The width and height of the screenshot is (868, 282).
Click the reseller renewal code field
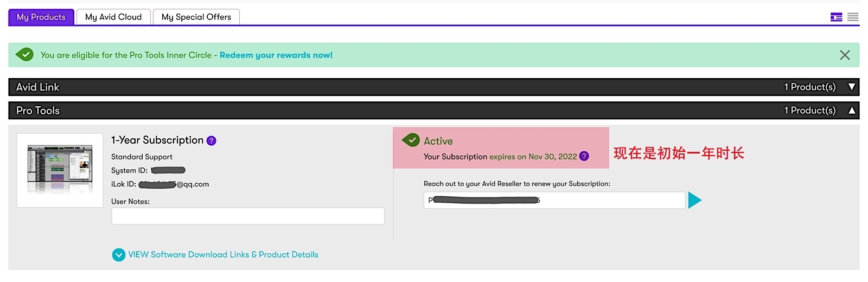pyautogui.click(x=554, y=200)
